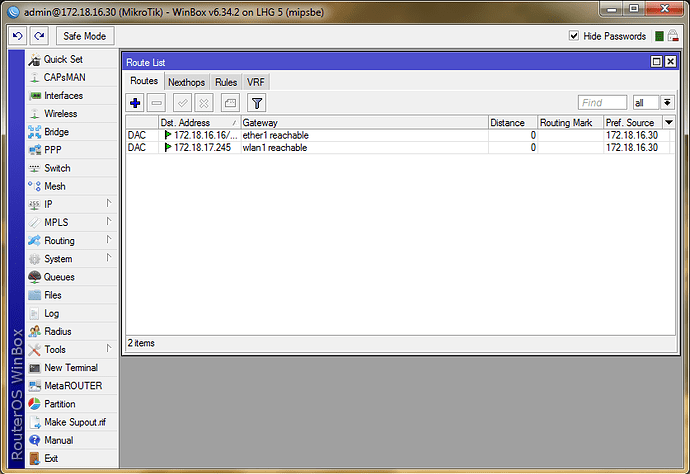Viewport: 690px width, 474px height.
Task: Click the blue plus Add route icon
Action: tap(136, 102)
